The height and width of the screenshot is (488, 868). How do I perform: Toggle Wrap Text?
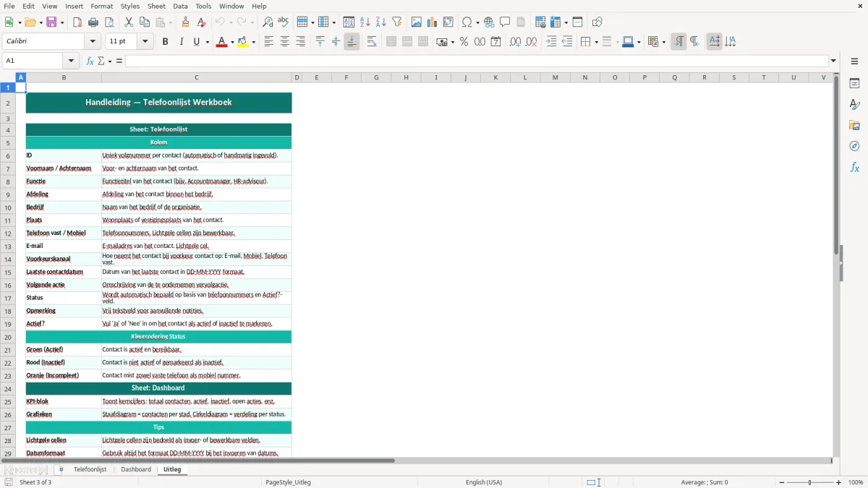click(x=371, y=42)
